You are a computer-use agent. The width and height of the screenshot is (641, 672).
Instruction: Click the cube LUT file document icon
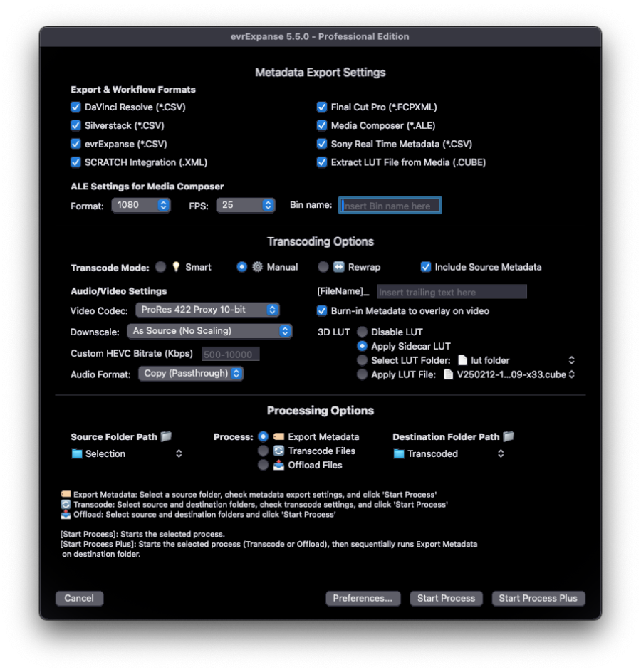click(x=448, y=374)
